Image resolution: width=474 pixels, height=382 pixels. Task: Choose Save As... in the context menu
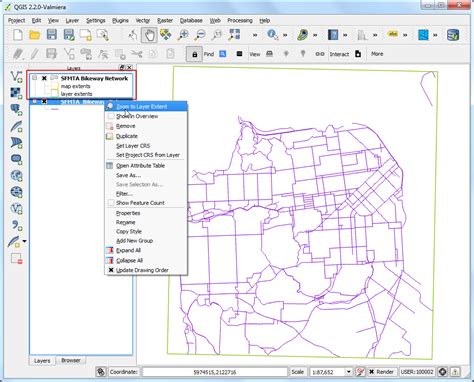128,175
